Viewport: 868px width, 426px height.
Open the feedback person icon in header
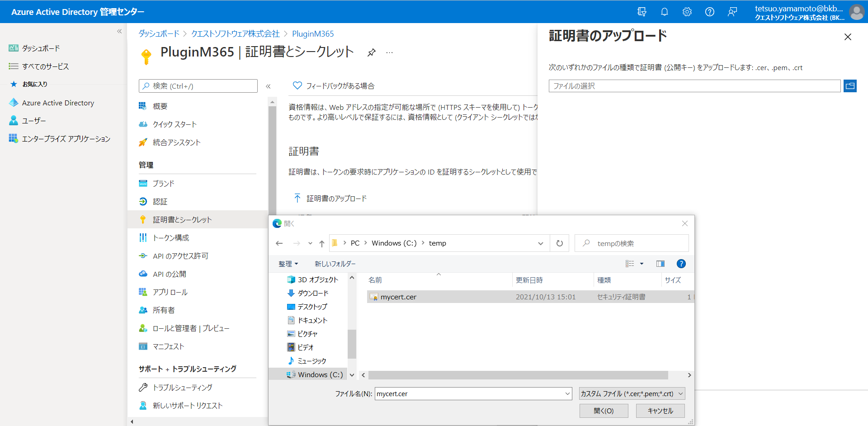click(732, 12)
